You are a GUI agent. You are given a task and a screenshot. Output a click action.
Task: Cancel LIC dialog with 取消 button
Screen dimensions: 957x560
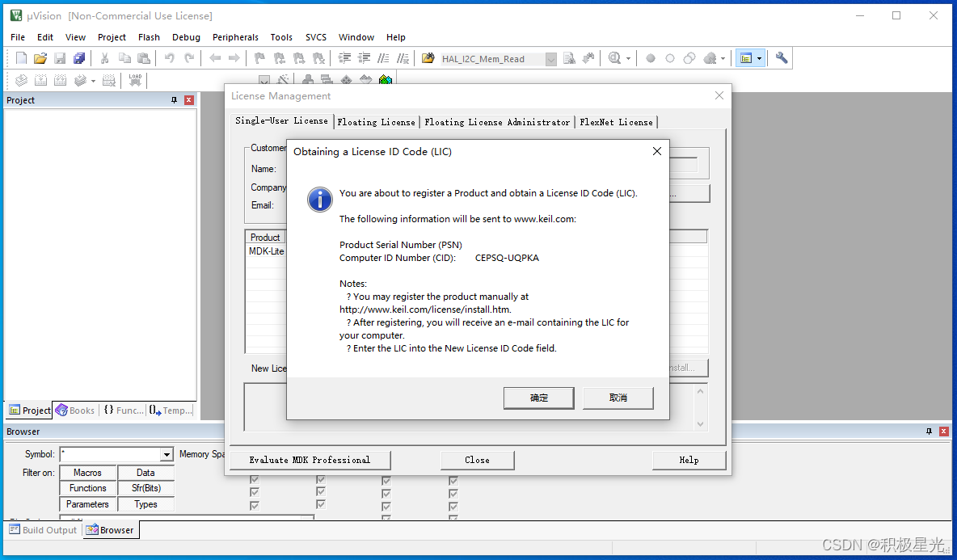point(618,398)
